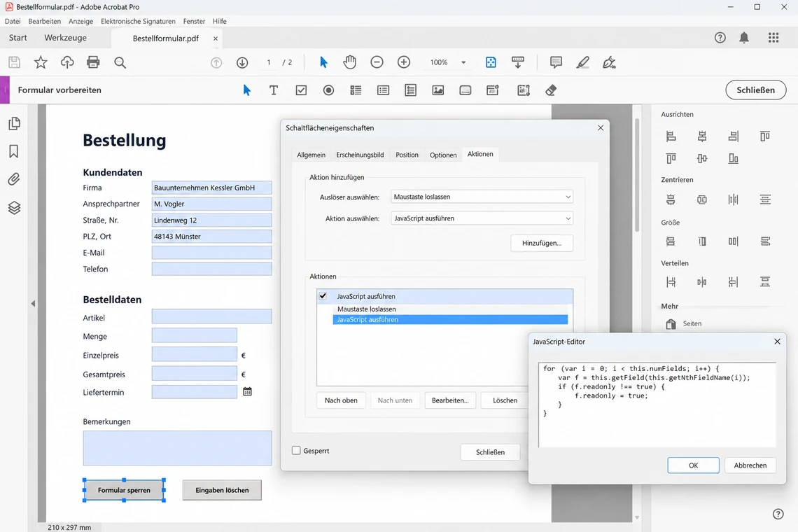The image size is (798, 532).
Task: Collapse the left navigation pane arrow
Action: coord(33,303)
